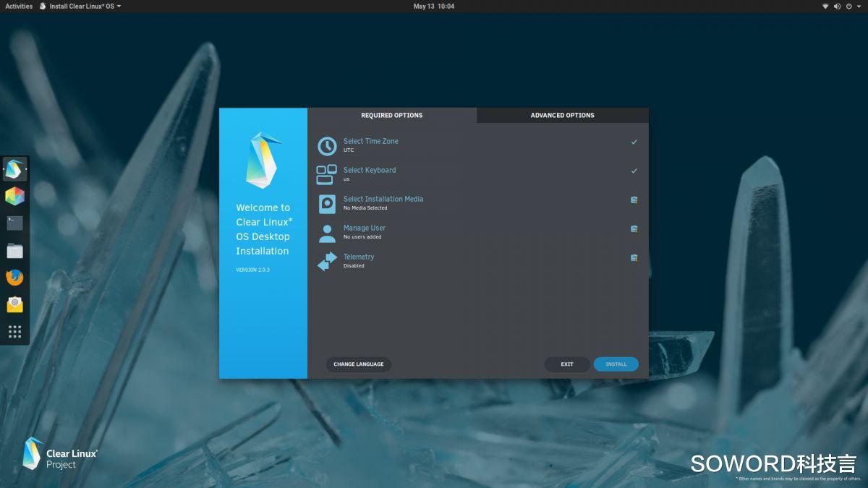Open the Show Applications grid
The height and width of the screenshot is (488, 868).
(x=14, y=331)
